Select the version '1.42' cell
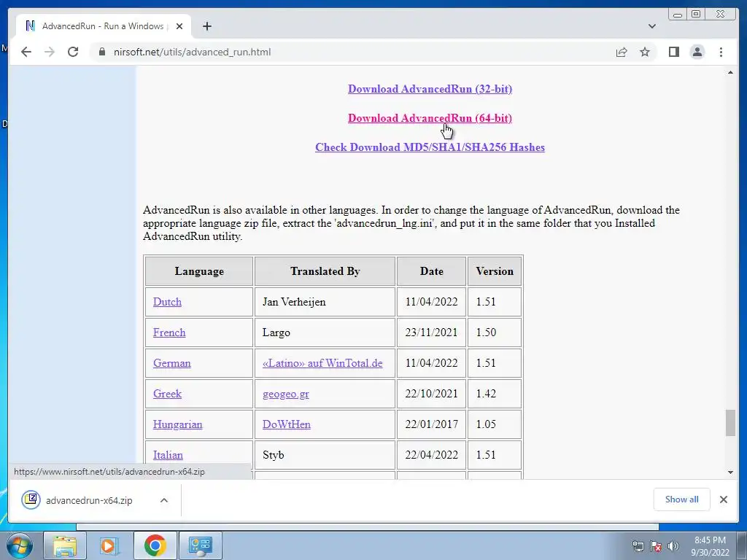Screen dimensions: 747x560 (495, 394)
